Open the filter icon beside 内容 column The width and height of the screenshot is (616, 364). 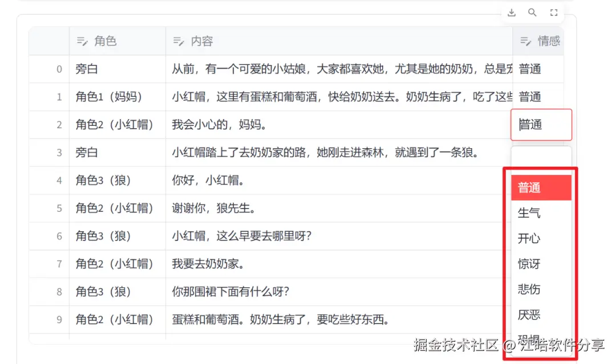coord(178,40)
